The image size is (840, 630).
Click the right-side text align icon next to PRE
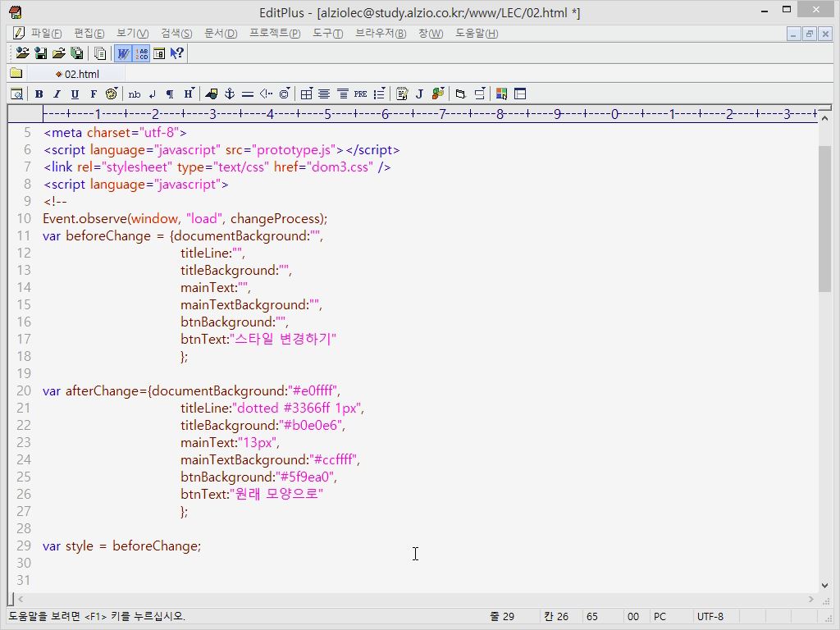[342, 94]
